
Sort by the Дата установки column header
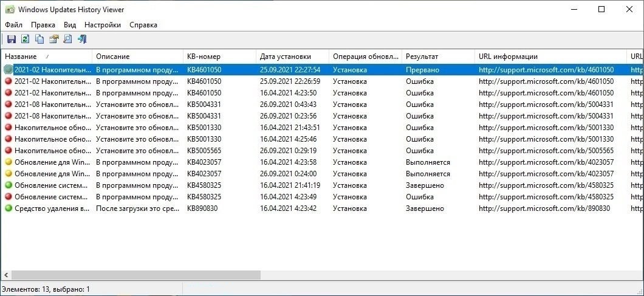coord(293,57)
